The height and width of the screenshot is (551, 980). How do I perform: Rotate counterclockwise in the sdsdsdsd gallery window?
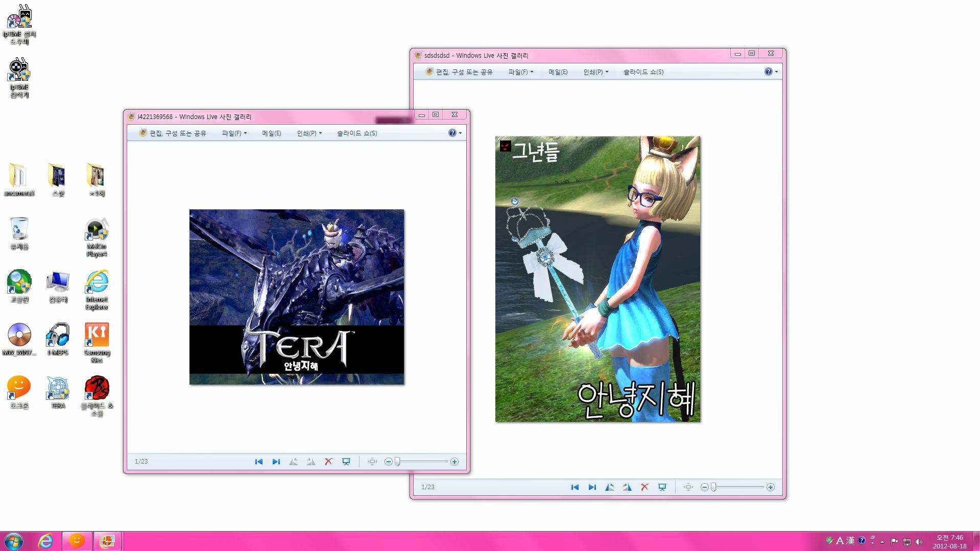tap(609, 487)
